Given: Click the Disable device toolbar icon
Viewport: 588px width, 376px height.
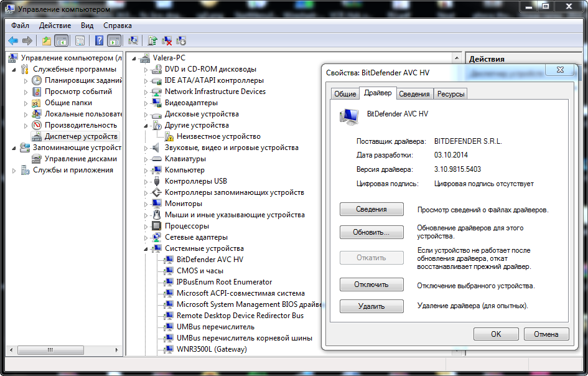Looking at the screenshot, I should (x=181, y=40).
